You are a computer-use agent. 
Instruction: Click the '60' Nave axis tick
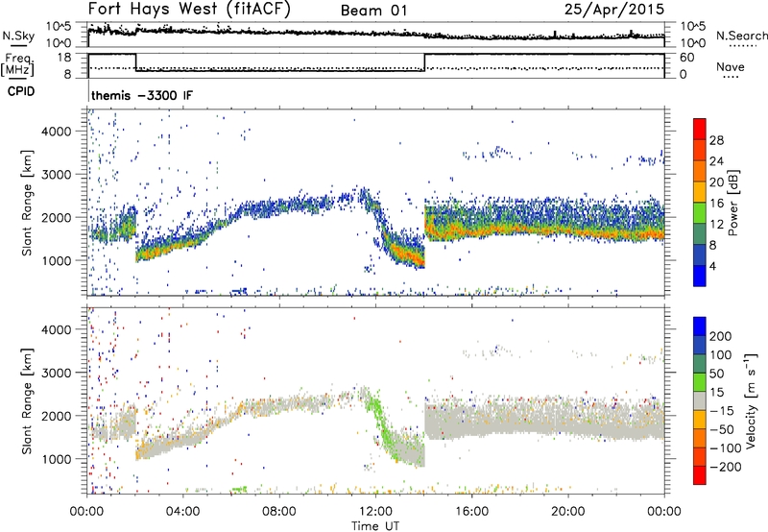point(686,58)
